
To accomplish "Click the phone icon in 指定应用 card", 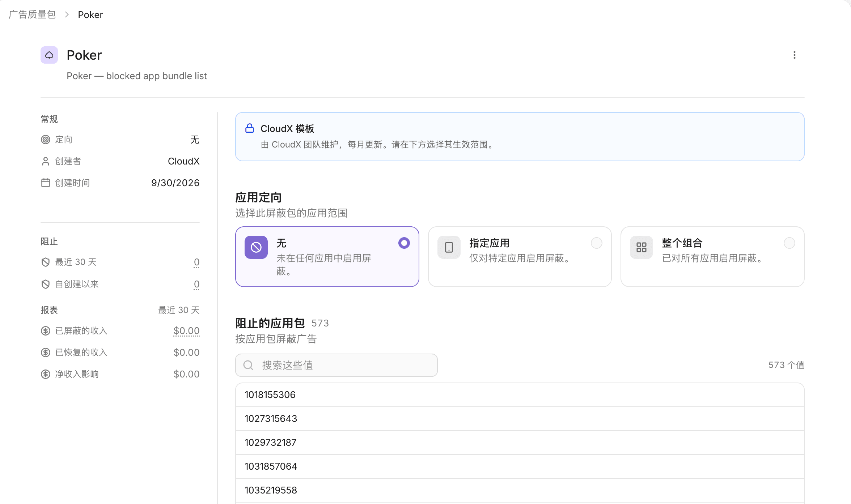I will (x=449, y=247).
